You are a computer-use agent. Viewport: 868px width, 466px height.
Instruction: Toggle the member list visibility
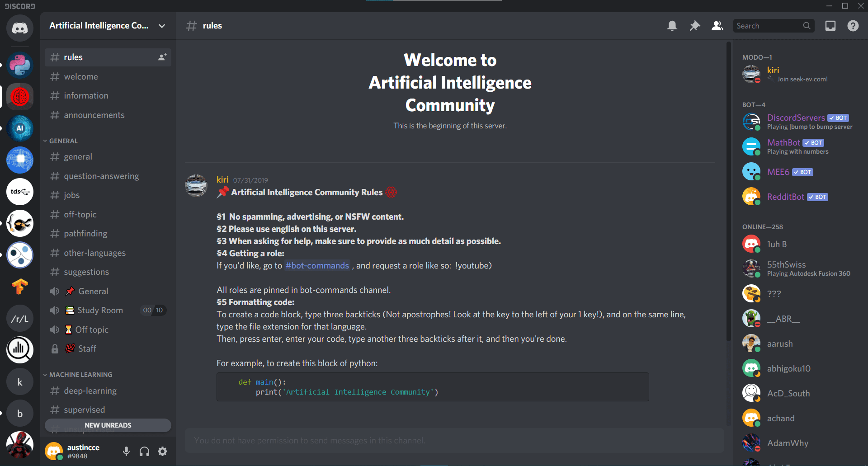[x=717, y=26]
